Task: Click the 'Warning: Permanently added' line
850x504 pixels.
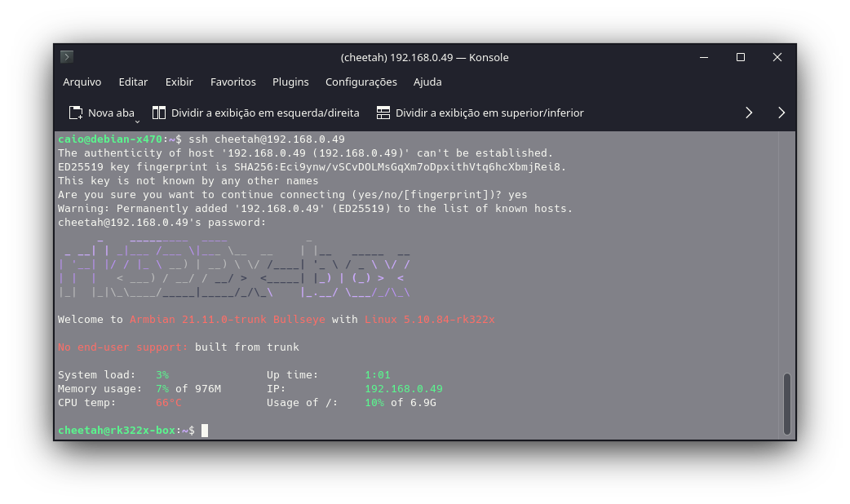Action: pyautogui.click(x=315, y=209)
